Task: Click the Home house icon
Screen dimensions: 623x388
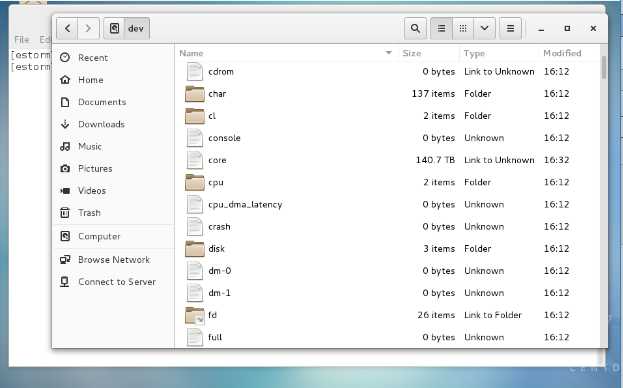Action: (65, 80)
